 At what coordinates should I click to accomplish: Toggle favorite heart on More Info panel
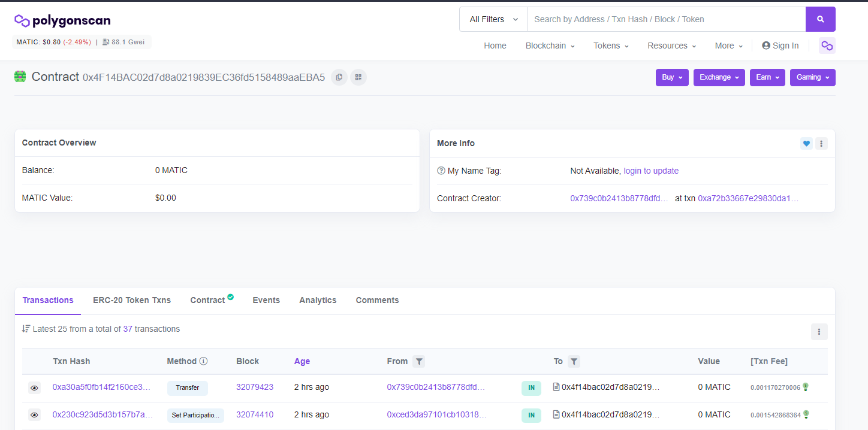[806, 143]
